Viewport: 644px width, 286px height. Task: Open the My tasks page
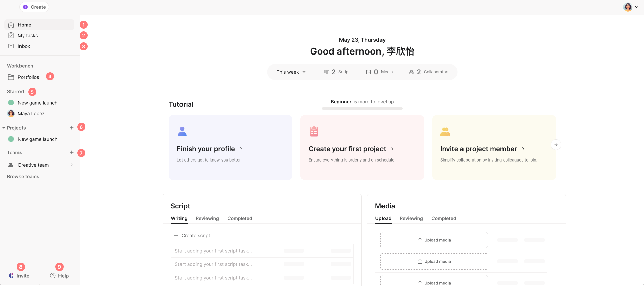click(28, 36)
